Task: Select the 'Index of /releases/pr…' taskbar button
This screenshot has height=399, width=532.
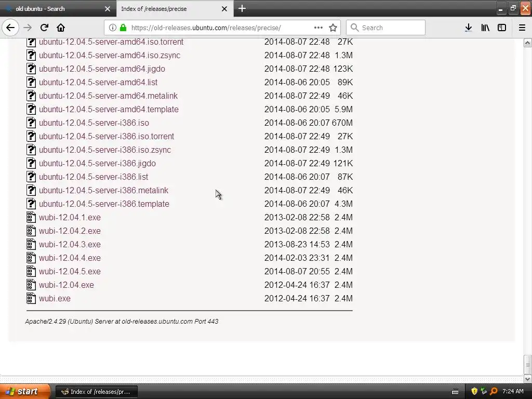Action: click(96, 392)
